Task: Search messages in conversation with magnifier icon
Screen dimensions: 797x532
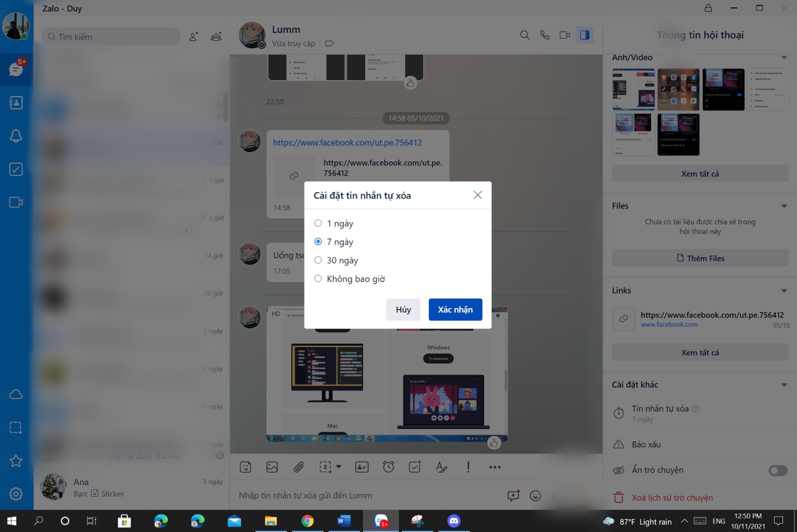Action: [x=525, y=35]
